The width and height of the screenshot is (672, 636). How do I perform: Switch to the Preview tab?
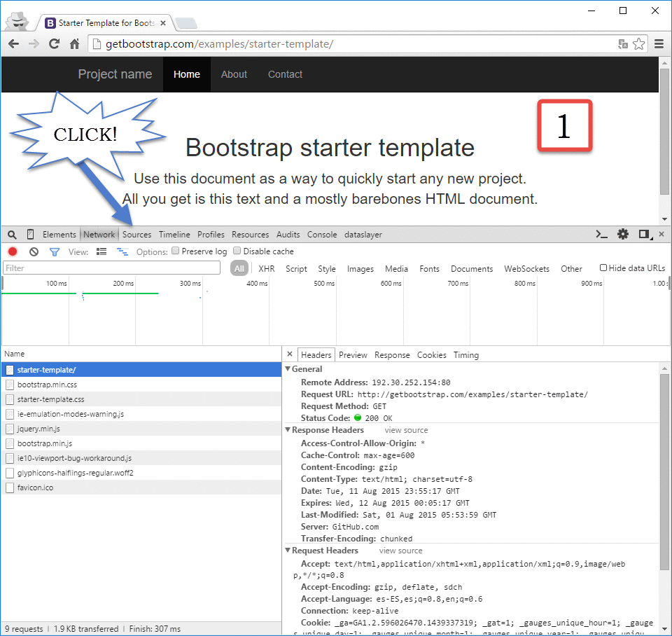(353, 355)
